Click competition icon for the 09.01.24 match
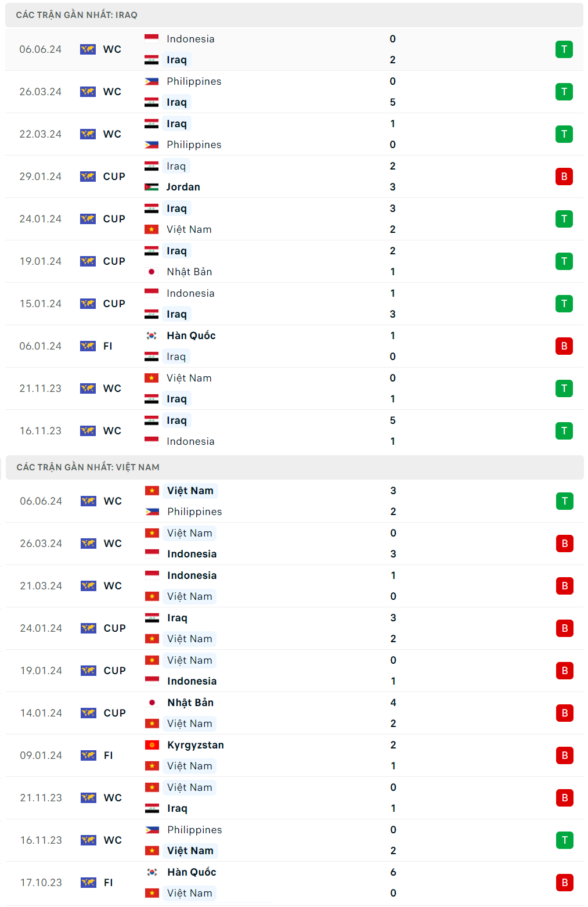Screen dimensions: 588x907 point(88,755)
